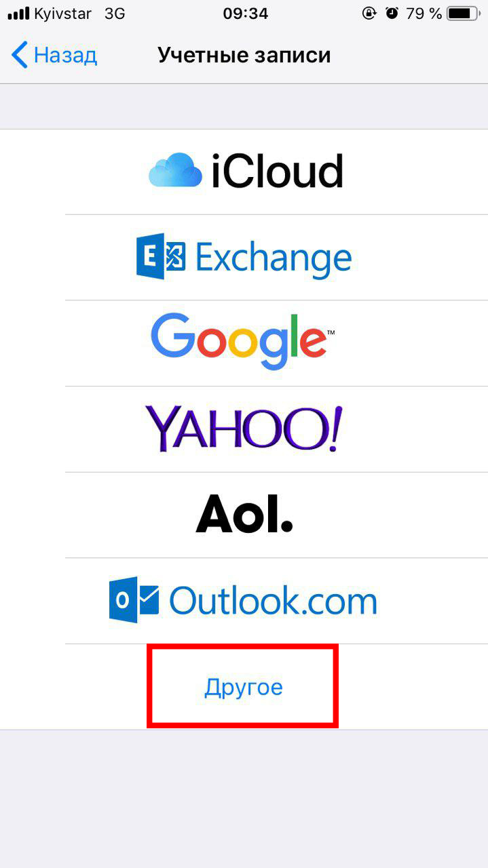
Task: Tap the Учетные записи title
Action: pyautogui.click(x=244, y=55)
